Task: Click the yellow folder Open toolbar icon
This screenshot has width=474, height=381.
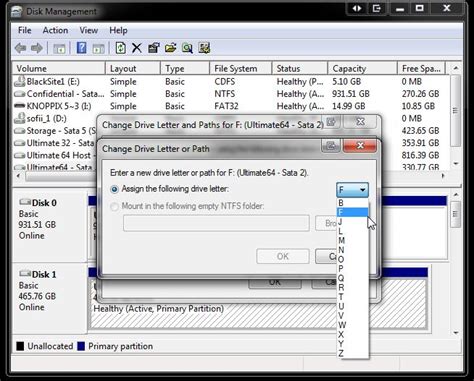Action: tap(170, 48)
